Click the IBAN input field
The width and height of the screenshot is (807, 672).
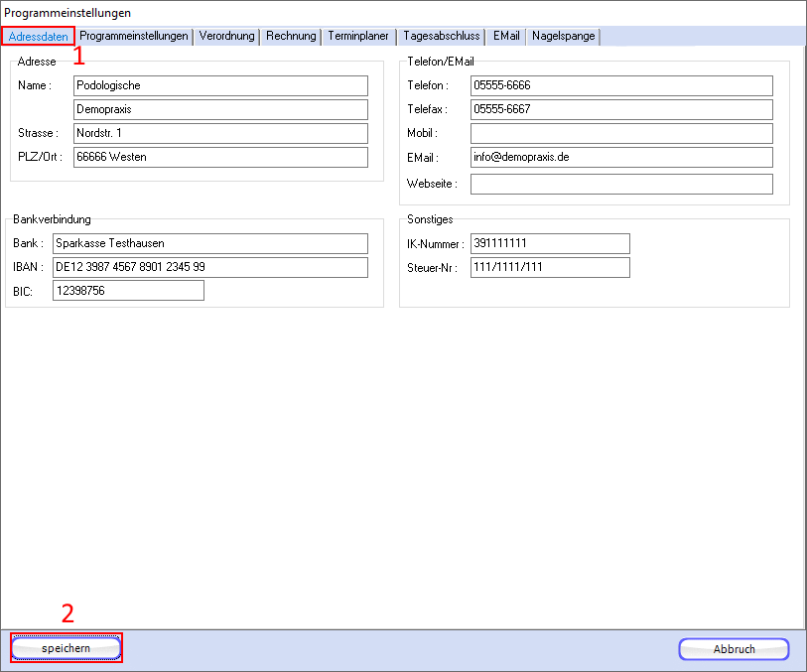209,267
